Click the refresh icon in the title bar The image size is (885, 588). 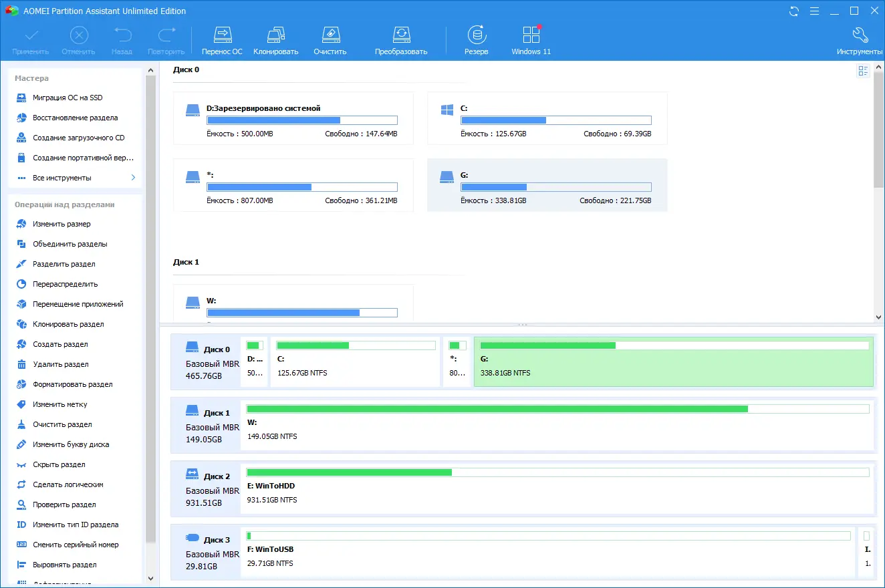[x=794, y=11]
